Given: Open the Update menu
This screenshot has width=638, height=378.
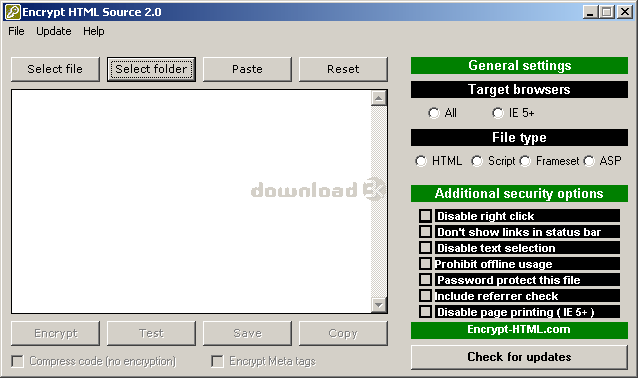Looking at the screenshot, I should click(54, 31).
